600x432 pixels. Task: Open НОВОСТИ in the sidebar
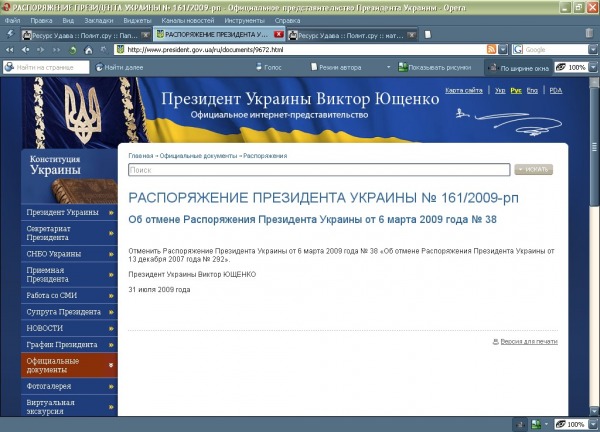(x=62, y=328)
